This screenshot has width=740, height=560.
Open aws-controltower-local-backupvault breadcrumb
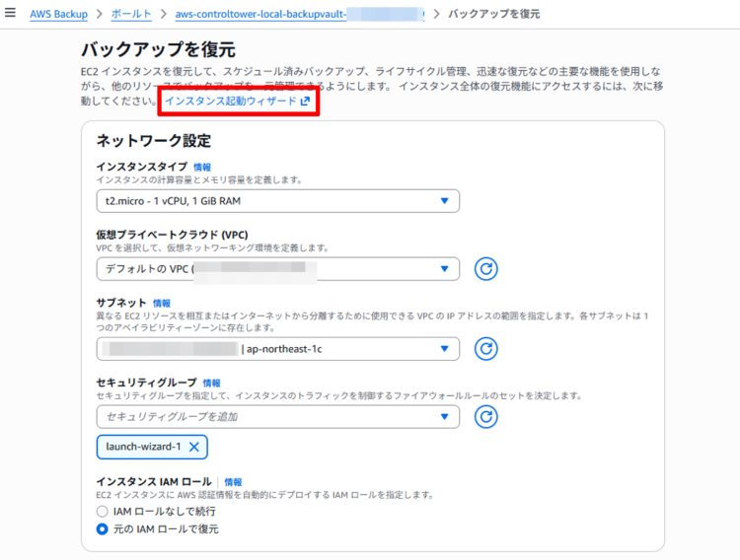[300, 14]
